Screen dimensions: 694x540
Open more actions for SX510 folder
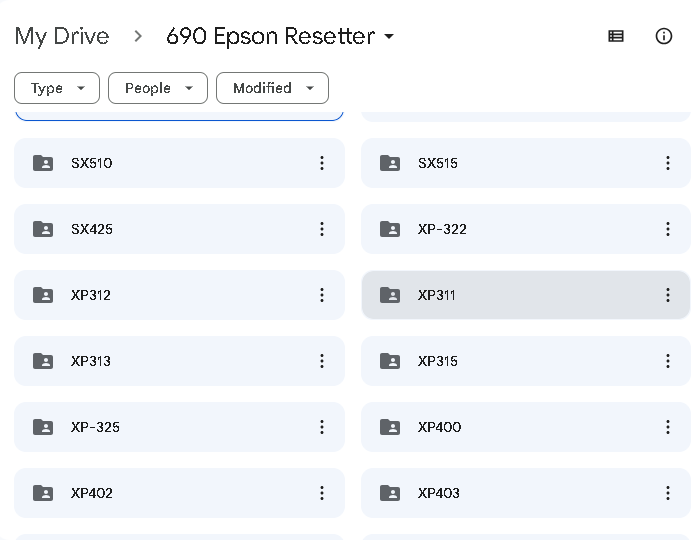pyautogui.click(x=322, y=163)
